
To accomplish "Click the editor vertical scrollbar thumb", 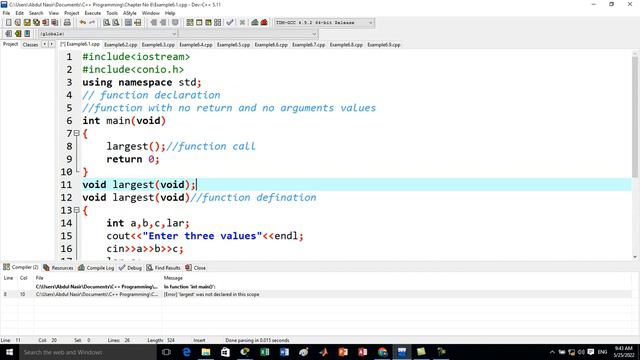I will [x=635, y=116].
